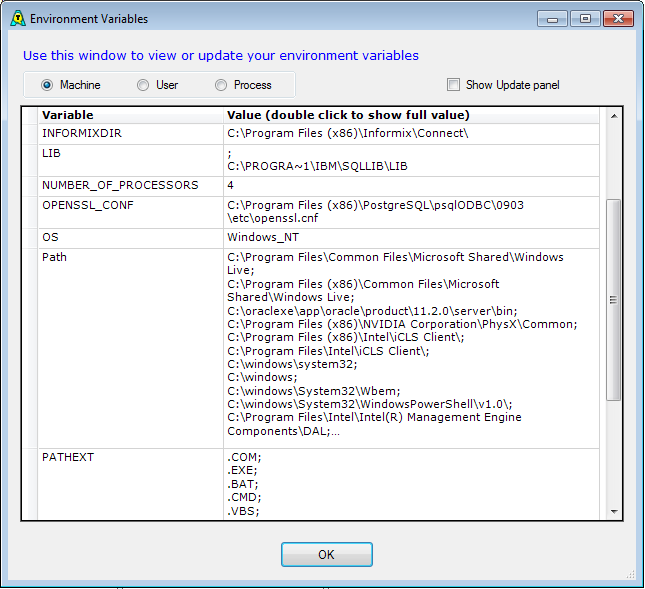Select the PATHEXT variable name
Viewport: 645px width, 589px height.
tap(68, 457)
